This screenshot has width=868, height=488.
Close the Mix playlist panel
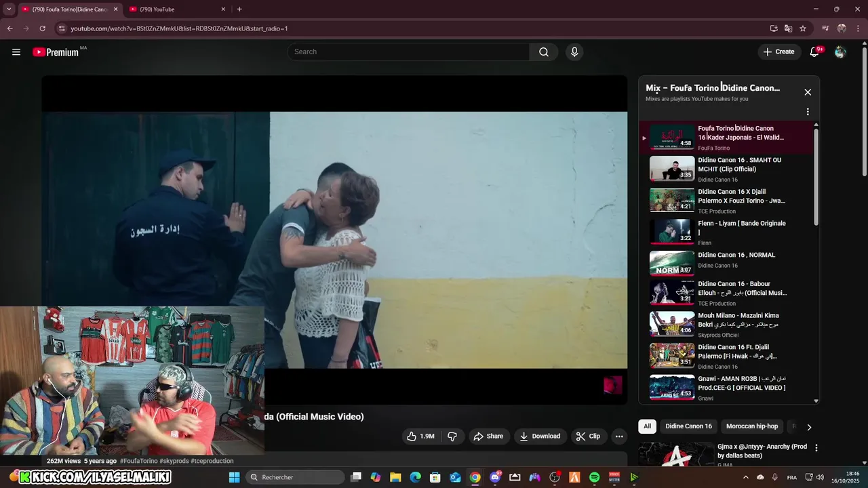[x=808, y=92]
